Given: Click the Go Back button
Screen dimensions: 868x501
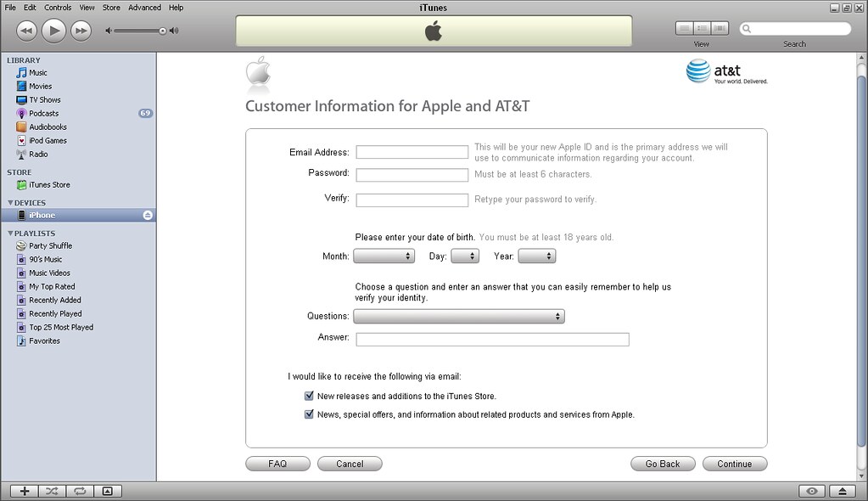Looking at the screenshot, I should click(663, 464).
